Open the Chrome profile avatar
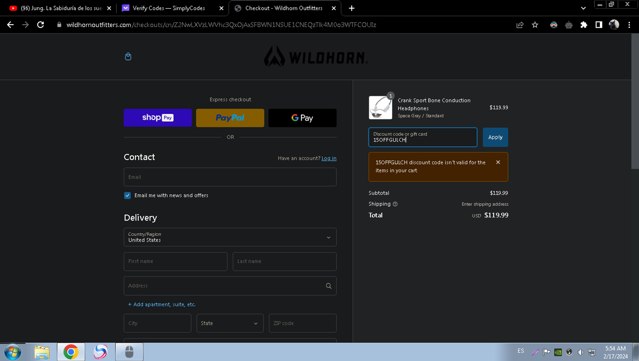Viewport: 639px width, 361px height. [614, 24]
